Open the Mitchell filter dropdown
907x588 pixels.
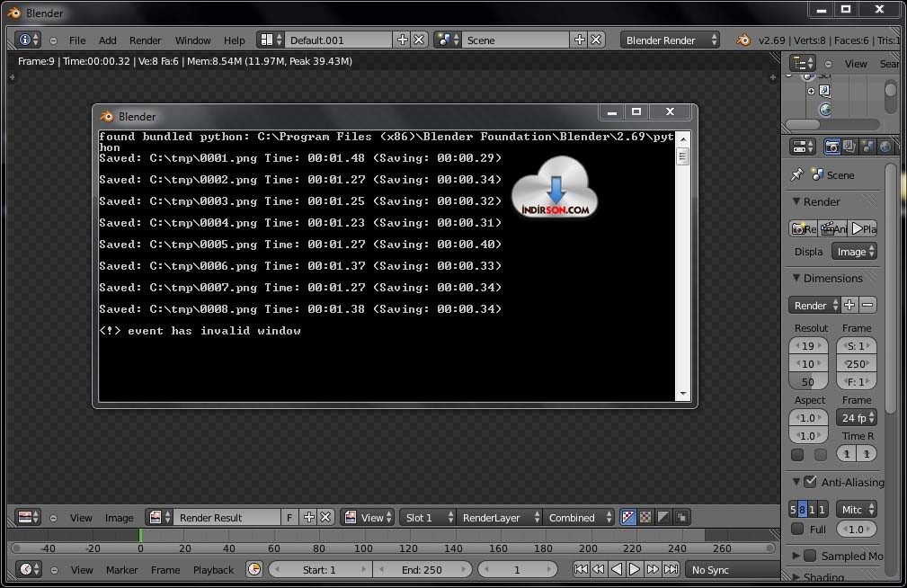coord(857,510)
